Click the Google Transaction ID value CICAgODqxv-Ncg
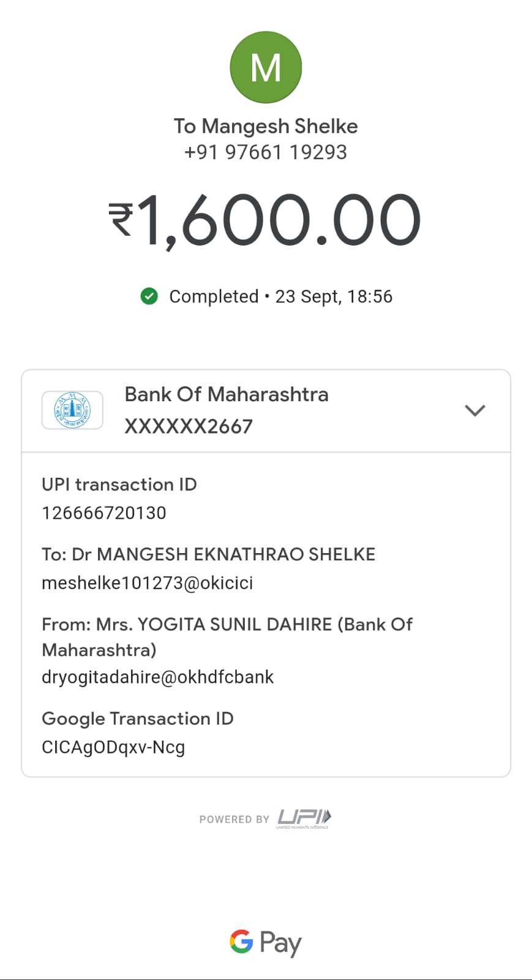532x980 pixels. coord(113,747)
